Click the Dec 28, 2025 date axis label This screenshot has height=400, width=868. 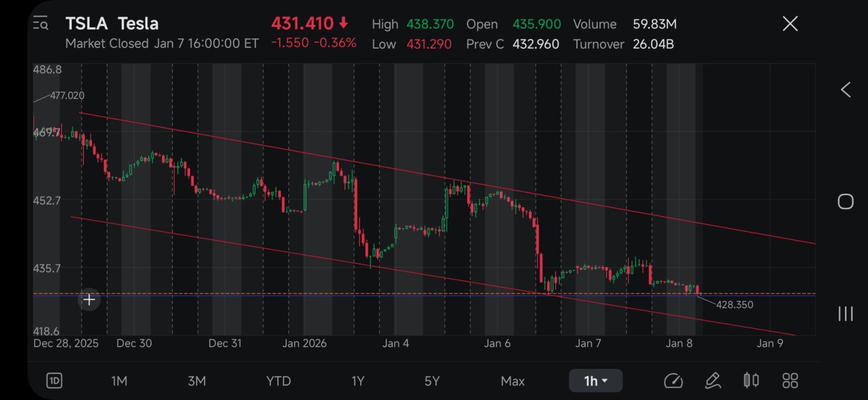point(66,343)
